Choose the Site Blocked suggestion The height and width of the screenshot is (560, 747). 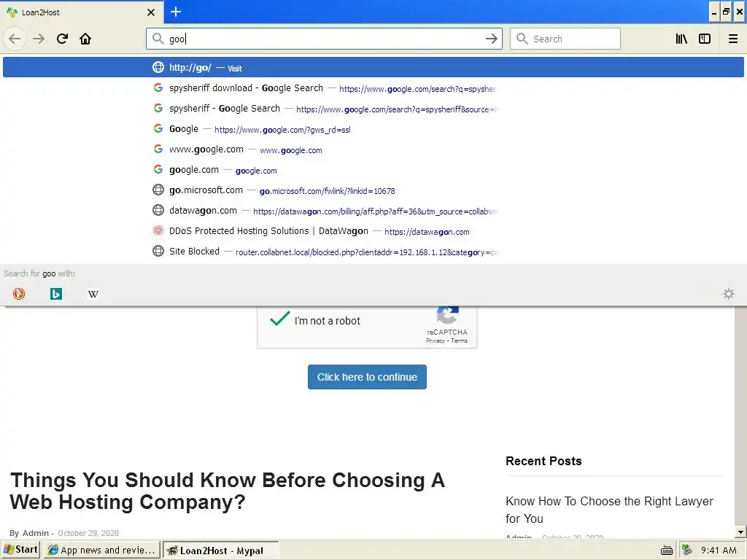[373, 252]
